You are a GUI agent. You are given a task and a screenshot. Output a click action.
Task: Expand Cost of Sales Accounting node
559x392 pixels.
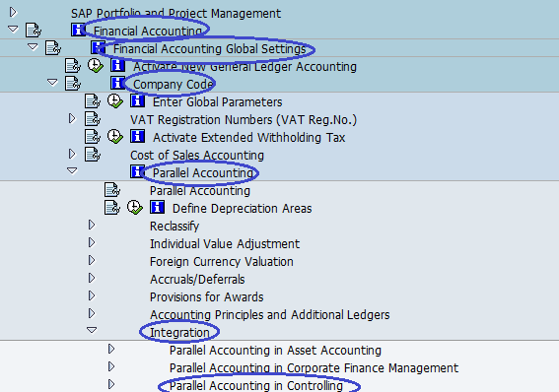coord(72,154)
